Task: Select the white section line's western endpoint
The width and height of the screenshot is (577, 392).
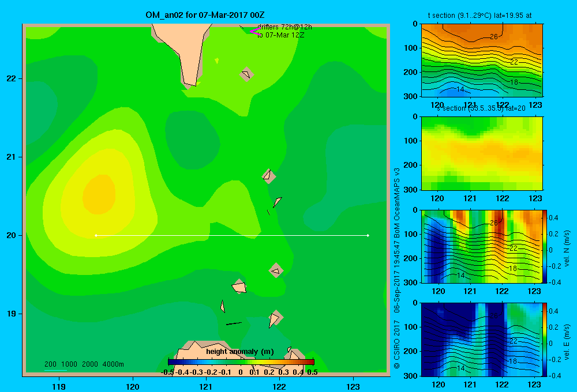Action: pyautogui.click(x=96, y=235)
